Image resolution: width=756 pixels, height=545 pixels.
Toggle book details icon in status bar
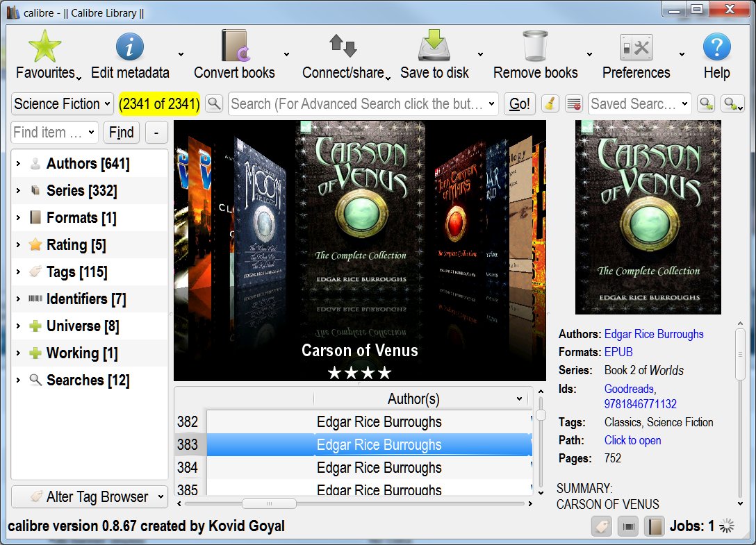click(655, 526)
